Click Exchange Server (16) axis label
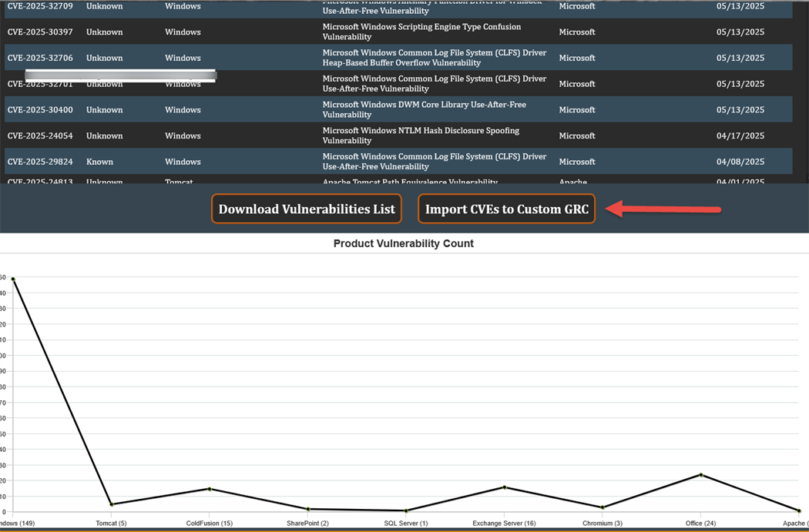The width and height of the screenshot is (809, 532). (504, 523)
